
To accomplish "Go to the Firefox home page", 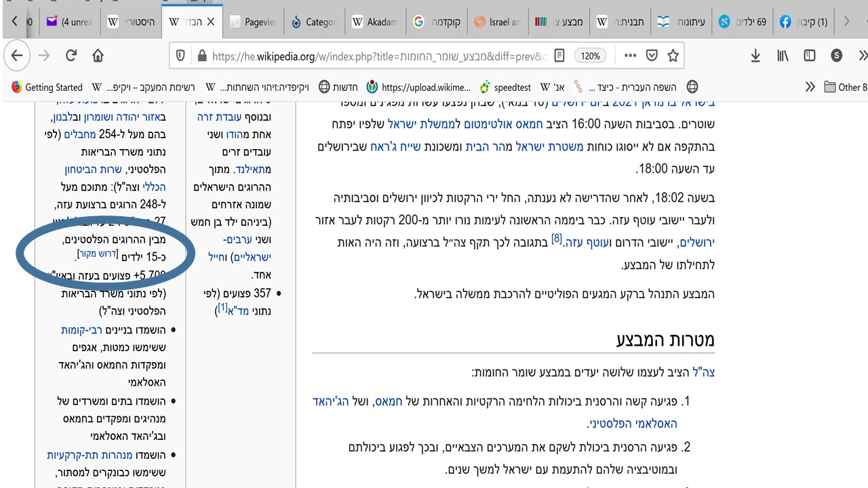I will point(98,56).
